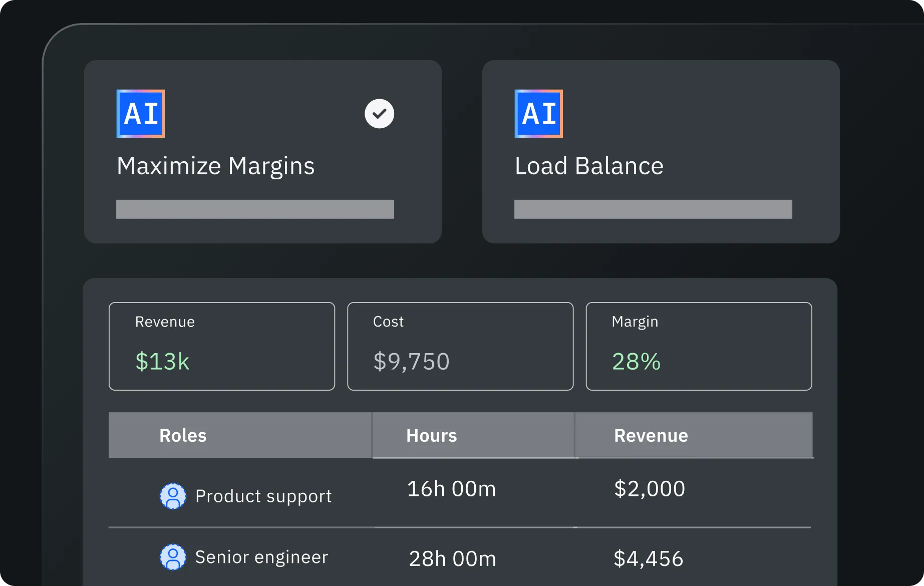Viewport: 924px width, 586px height.
Task: Select the Senior engineer role row
Action: click(x=460, y=557)
